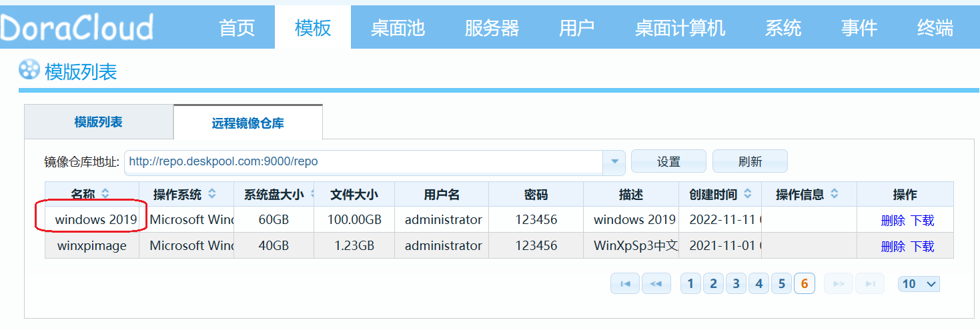The width and height of the screenshot is (980, 330).
Task: Click the repository address input field
Action: (x=364, y=161)
